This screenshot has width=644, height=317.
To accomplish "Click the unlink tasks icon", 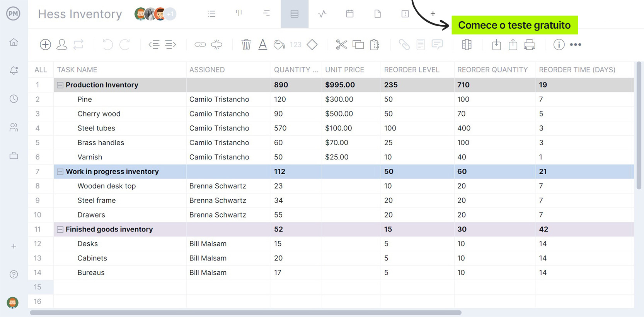I will [217, 45].
